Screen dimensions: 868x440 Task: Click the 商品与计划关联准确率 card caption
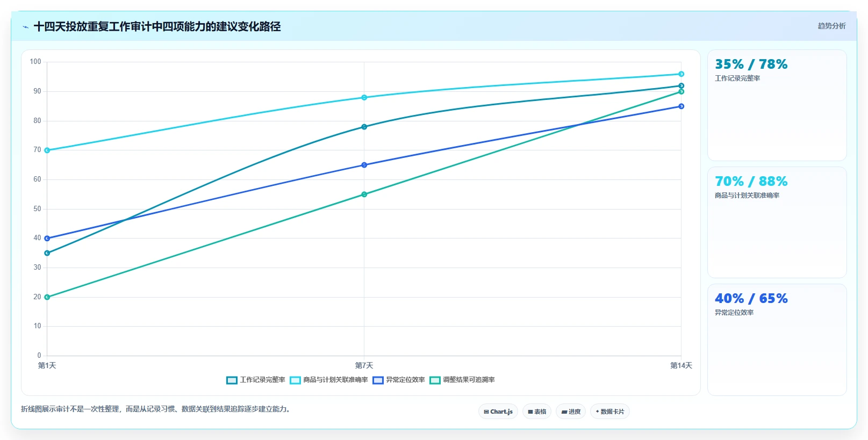tap(747, 196)
